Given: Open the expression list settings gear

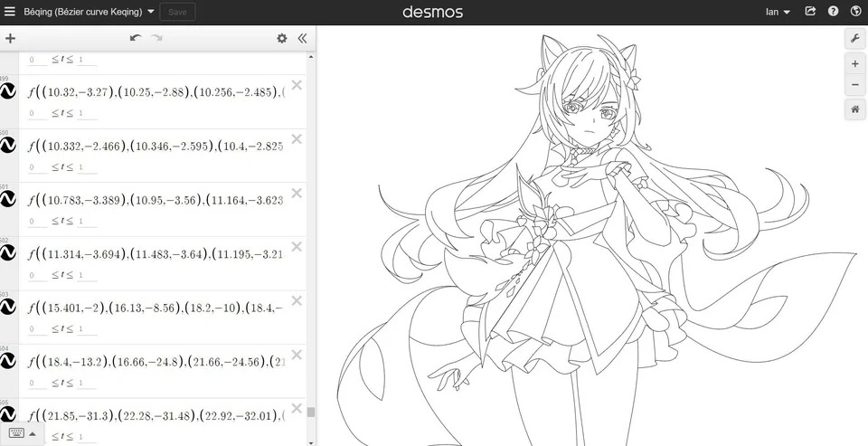Looking at the screenshot, I should 281,38.
